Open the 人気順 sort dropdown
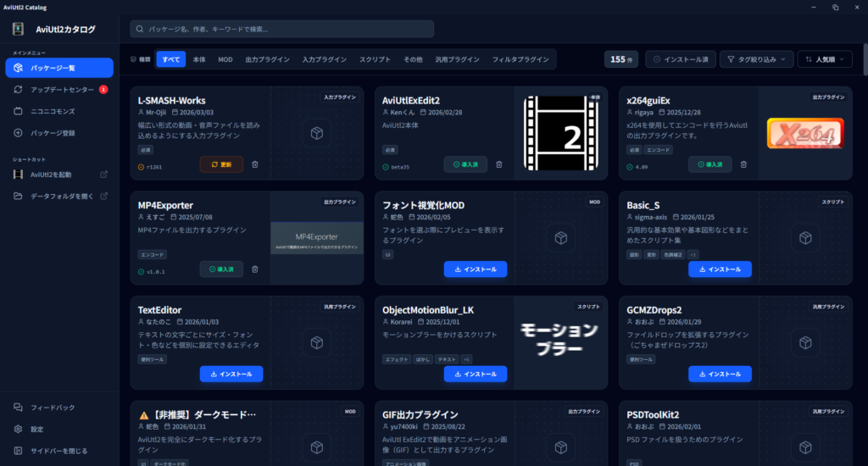 (826, 59)
